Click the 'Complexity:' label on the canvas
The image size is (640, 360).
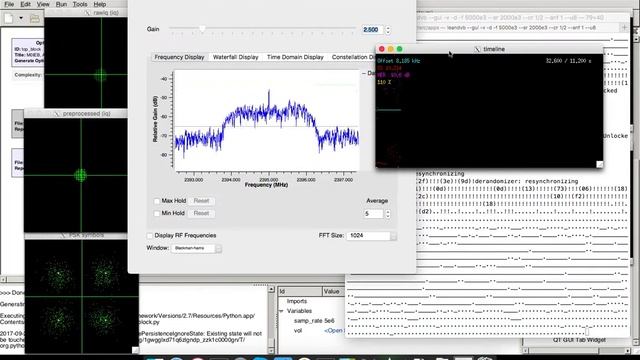click(28, 75)
